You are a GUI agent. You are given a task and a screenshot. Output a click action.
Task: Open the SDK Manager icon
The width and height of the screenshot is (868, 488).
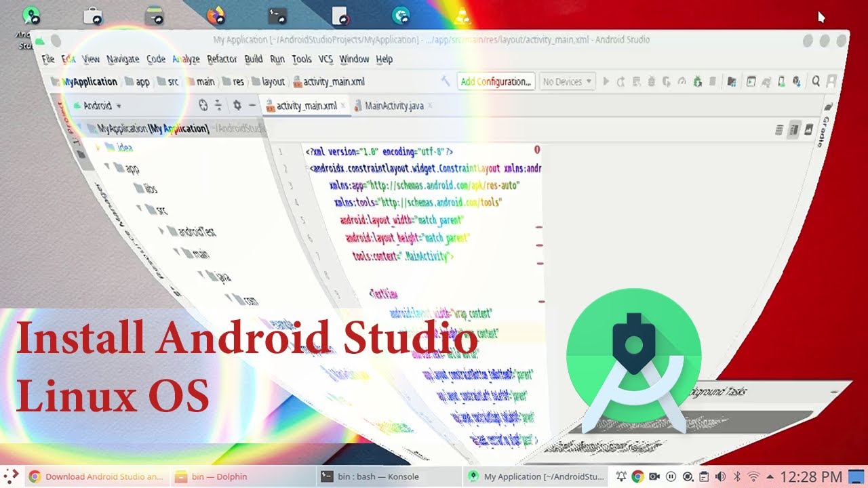tap(797, 81)
